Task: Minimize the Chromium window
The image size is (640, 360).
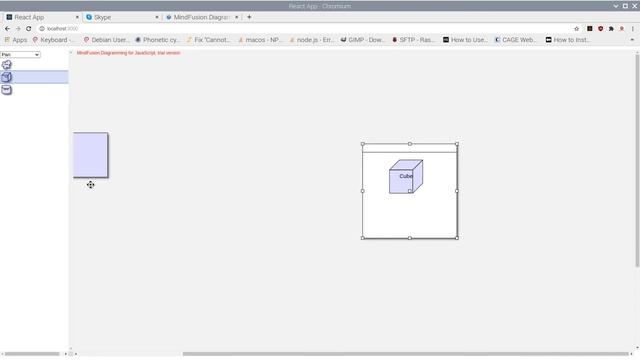Action: click(x=616, y=6)
